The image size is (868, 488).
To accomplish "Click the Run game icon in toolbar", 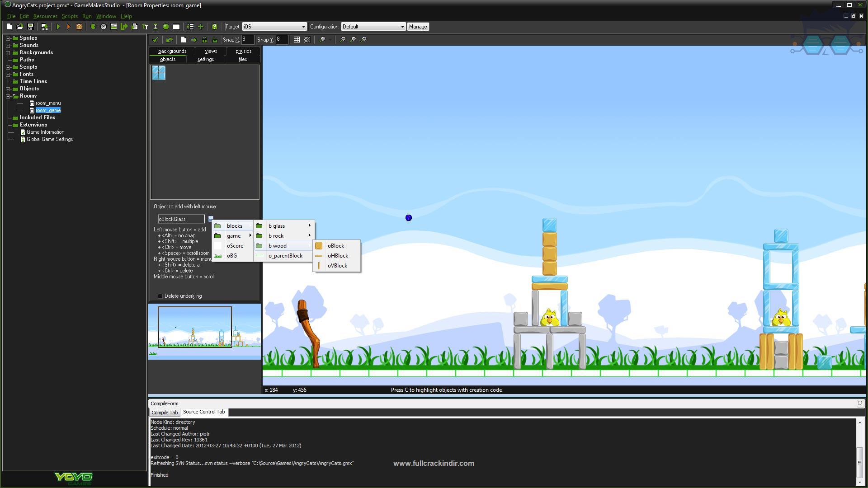I will click(59, 27).
